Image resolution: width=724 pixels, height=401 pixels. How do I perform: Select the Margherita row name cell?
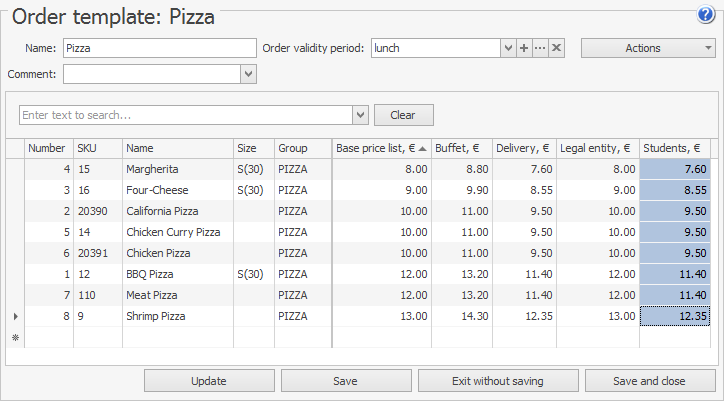click(177, 169)
